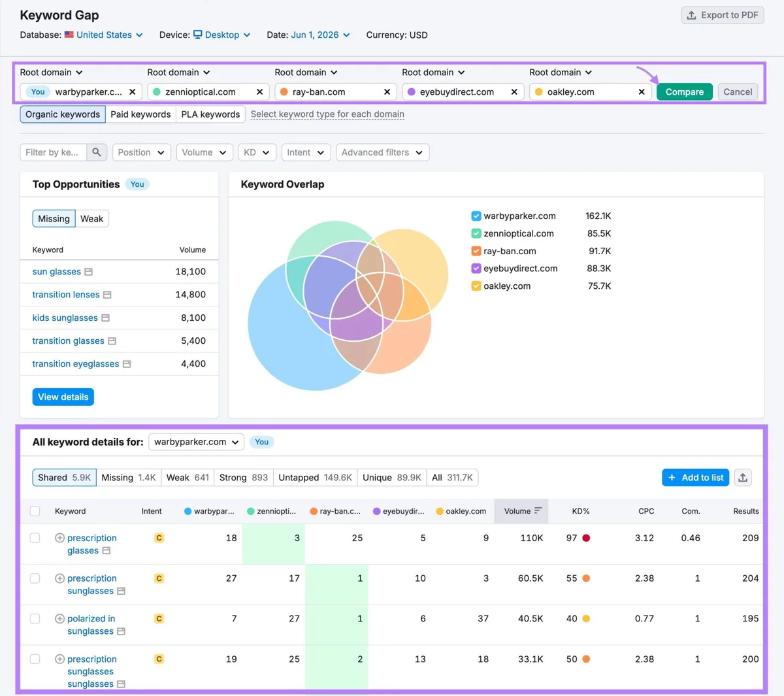
Task: Click the Add to list button
Action: (x=696, y=478)
